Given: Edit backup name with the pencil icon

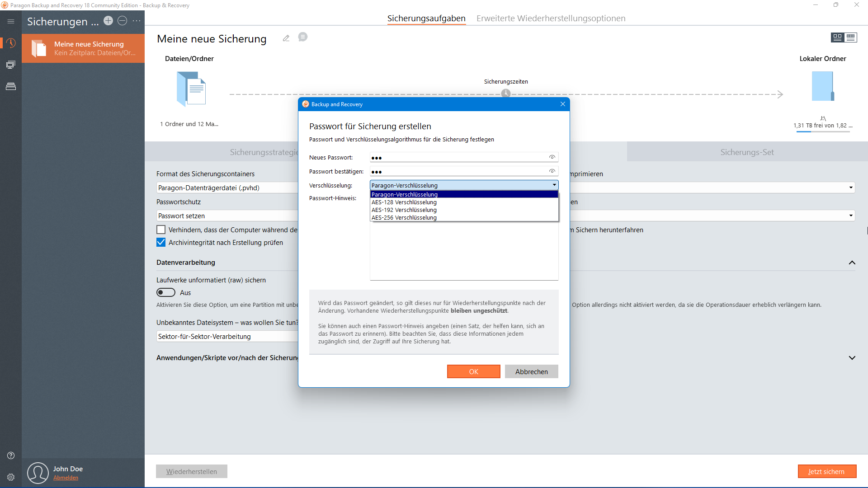Looking at the screenshot, I should [286, 38].
